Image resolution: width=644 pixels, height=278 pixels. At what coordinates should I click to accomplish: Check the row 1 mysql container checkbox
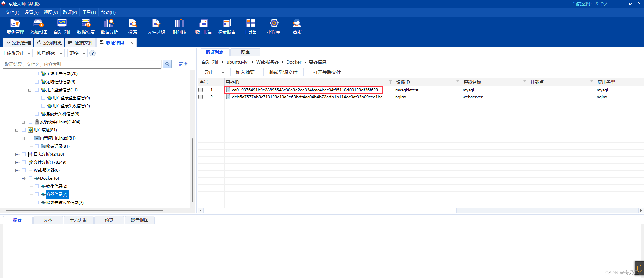(201, 90)
